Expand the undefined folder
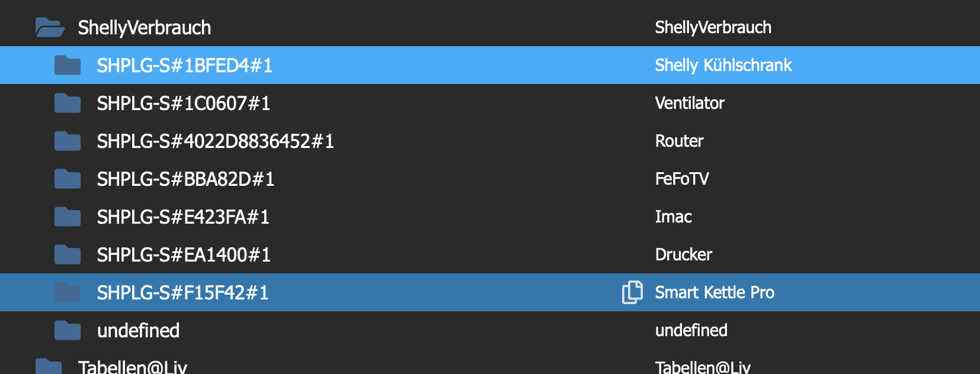 tap(68, 330)
